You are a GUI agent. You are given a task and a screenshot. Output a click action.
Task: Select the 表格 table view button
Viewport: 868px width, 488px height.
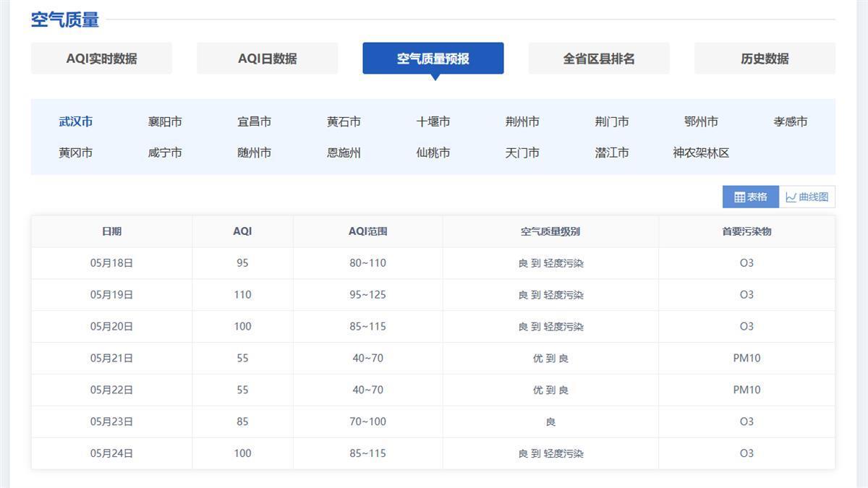tap(751, 197)
